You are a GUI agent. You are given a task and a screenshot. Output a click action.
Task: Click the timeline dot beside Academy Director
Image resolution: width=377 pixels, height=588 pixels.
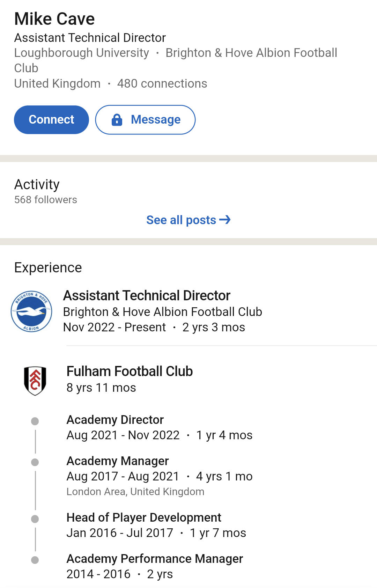pyautogui.click(x=35, y=421)
